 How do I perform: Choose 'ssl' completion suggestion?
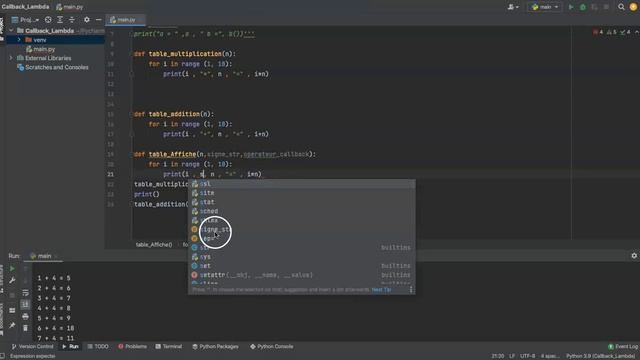pos(301,184)
